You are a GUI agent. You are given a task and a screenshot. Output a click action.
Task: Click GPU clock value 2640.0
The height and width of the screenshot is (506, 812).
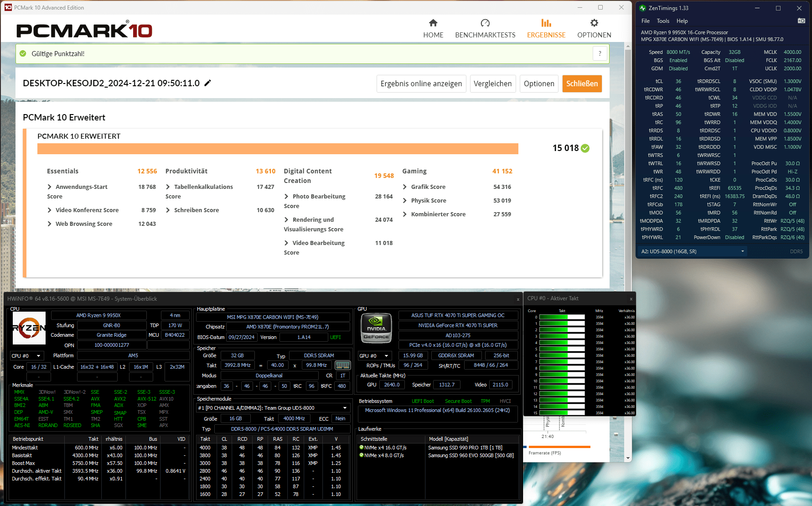(x=392, y=385)
